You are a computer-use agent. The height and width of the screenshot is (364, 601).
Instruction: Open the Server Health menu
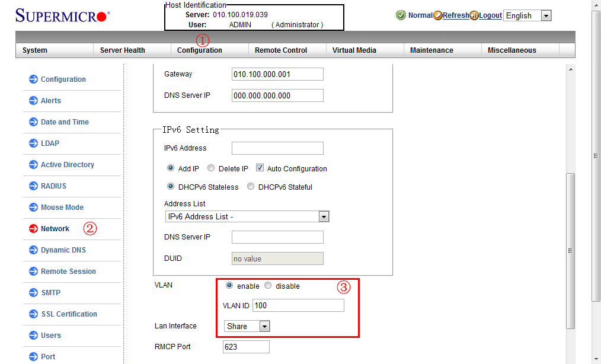pos(123,50)
